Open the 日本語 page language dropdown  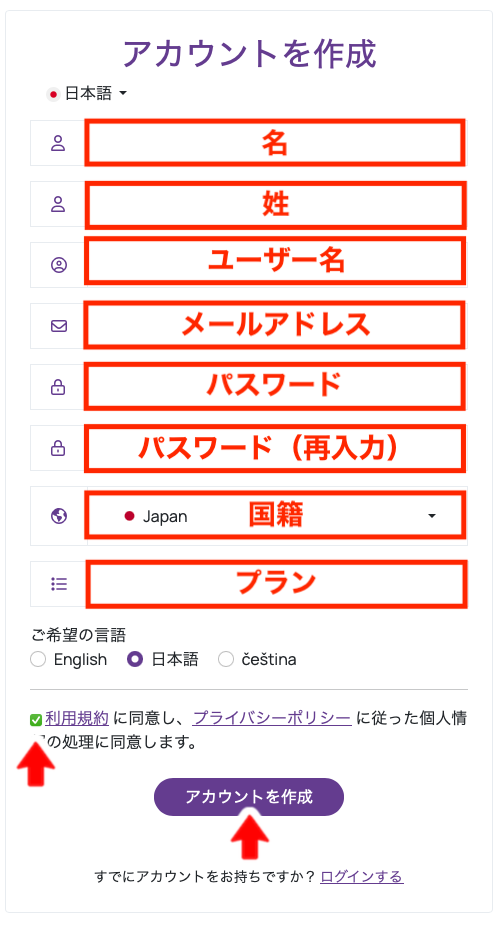click(87, 93)
